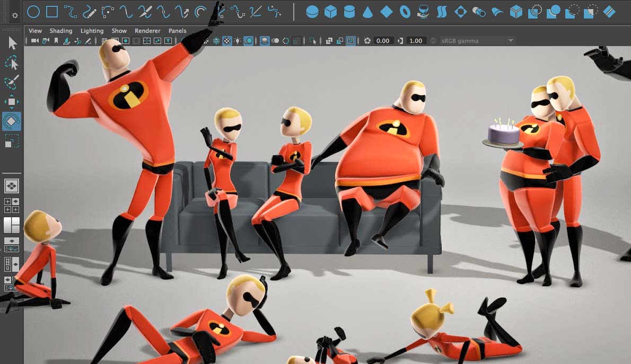Image resolution: width=631 pixels, height=364 pixels.
Task: Select the Pencil Curve tool
Action: (x=89, y=12)
